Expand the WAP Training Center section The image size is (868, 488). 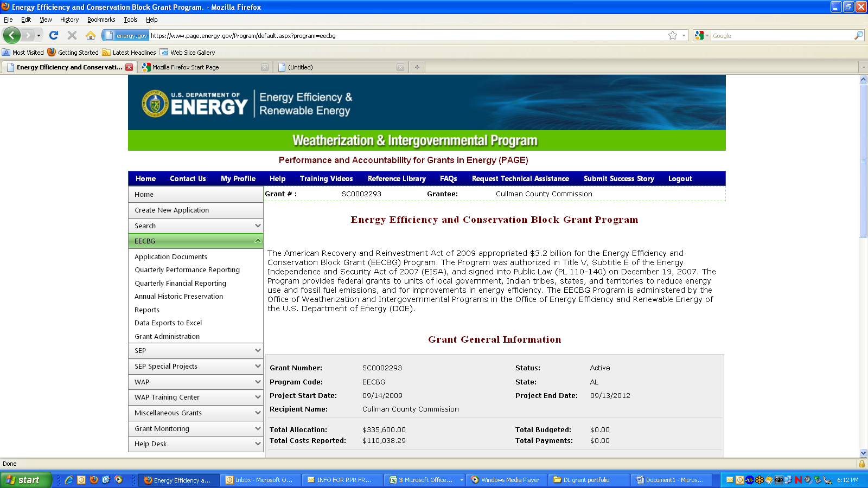(x=258, y=397)
